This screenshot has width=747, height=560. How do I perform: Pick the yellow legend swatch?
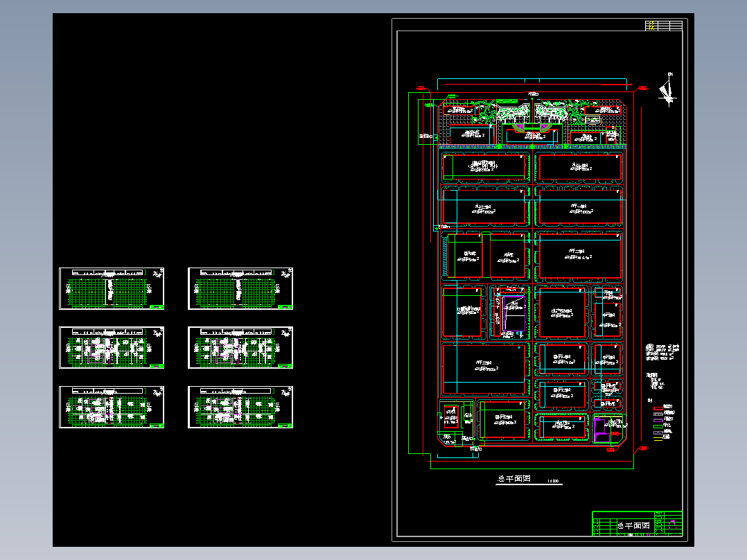pyautogui.click(x=658, y=439)
